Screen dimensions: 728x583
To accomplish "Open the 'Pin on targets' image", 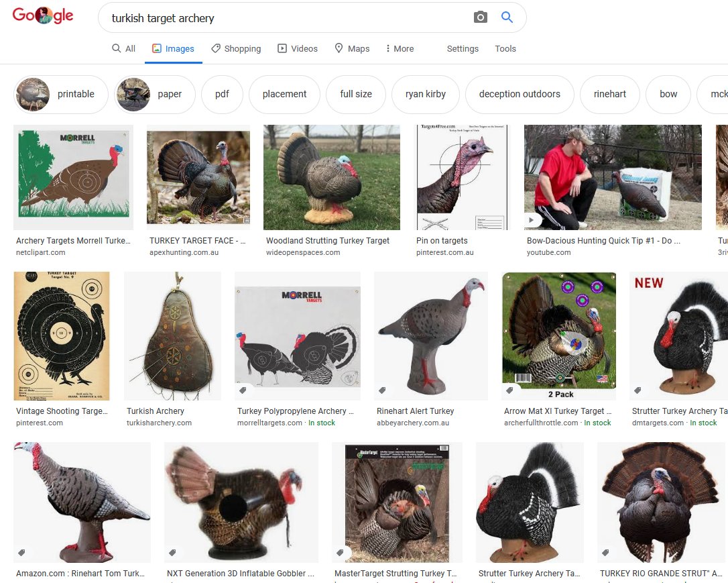I will 461,177.
